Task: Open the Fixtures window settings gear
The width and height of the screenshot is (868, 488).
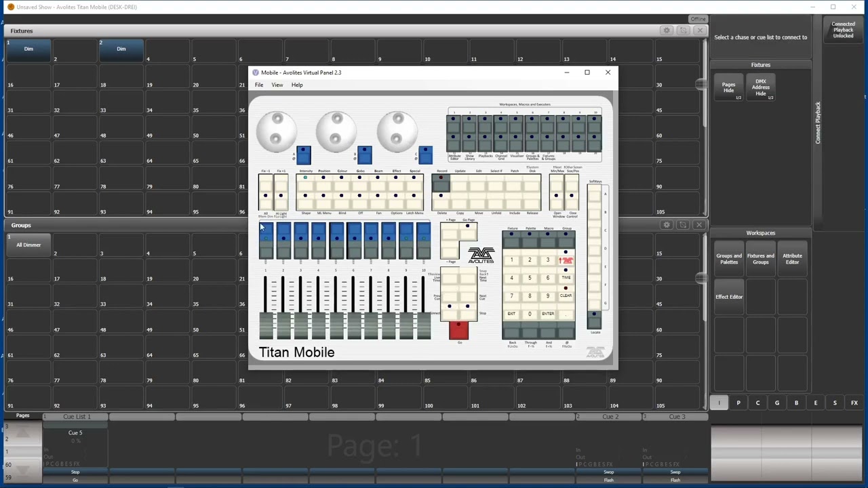Action: (667, 30)
